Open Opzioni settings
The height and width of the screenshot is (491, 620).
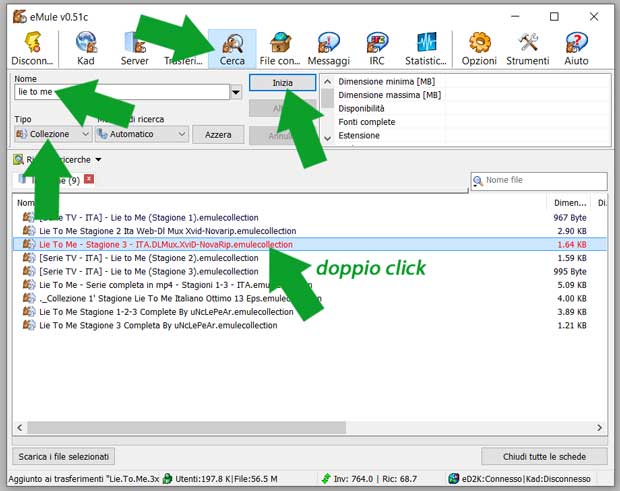(479, 48)
